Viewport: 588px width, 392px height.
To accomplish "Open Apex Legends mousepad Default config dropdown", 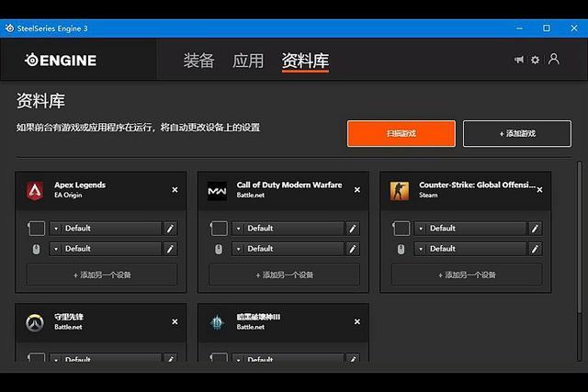I will pos(106,229).
